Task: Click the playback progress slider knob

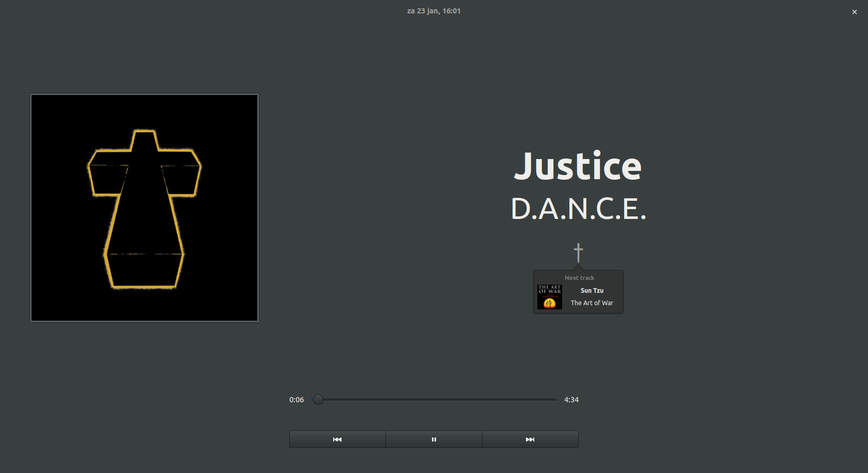Action: pyautogui.click(x=318, y=400)
